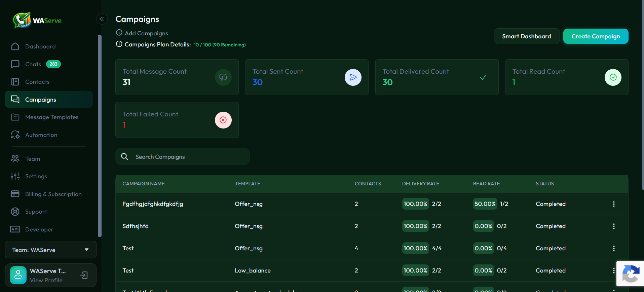Go to Automation in the sidebar
Viewport: 644px width, 292px height.
[41, 135]
